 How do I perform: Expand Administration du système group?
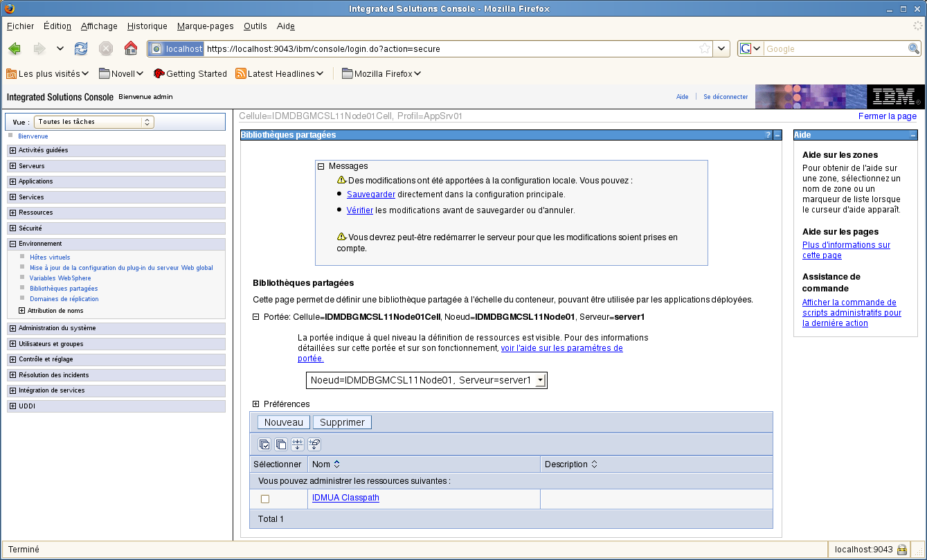click(x=12, y=328)
